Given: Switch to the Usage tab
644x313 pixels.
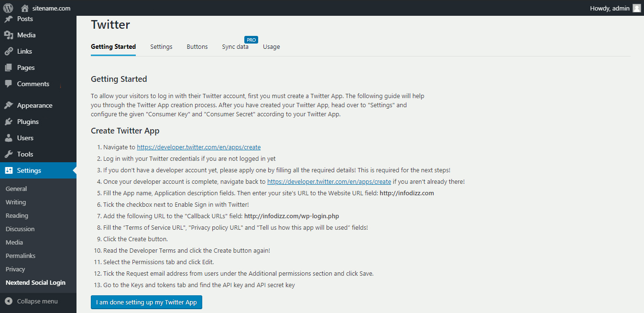Looking at the screenshot, I should 272,47.
